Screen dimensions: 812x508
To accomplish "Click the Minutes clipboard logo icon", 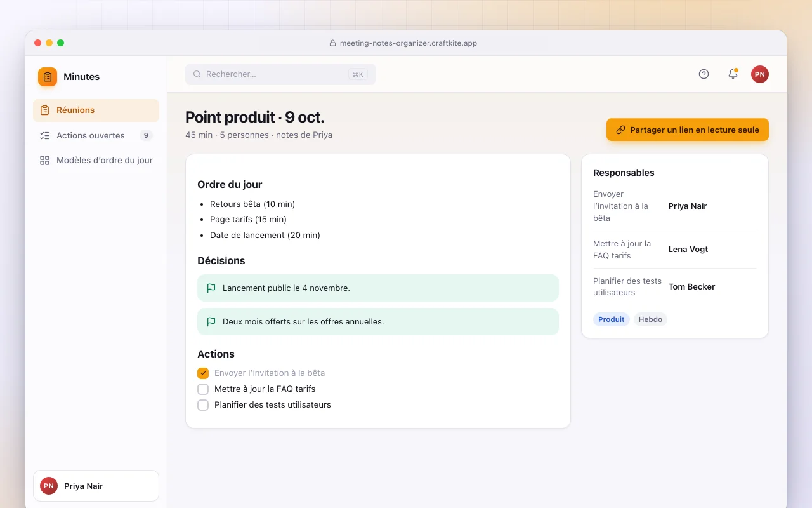I will [48, 77].
